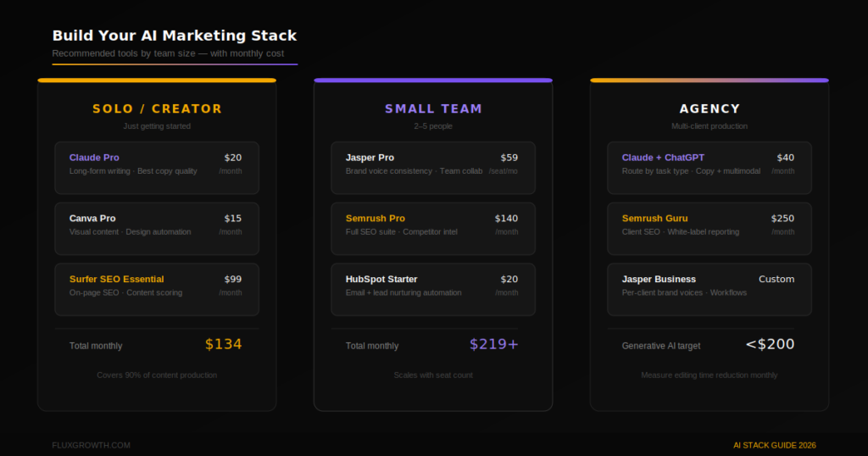Click the $59 Jasper Pro price
Viewport: 868px width, 456px height.
[x=509, y=158]
